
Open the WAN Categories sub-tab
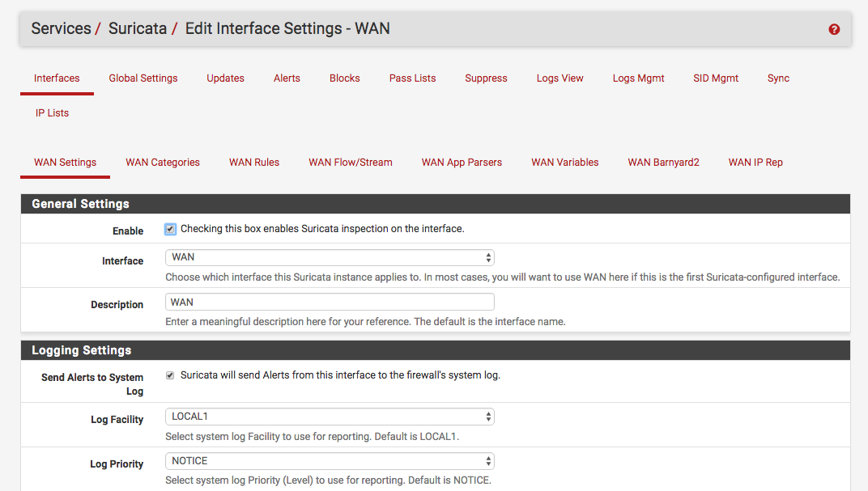[163, 163]
